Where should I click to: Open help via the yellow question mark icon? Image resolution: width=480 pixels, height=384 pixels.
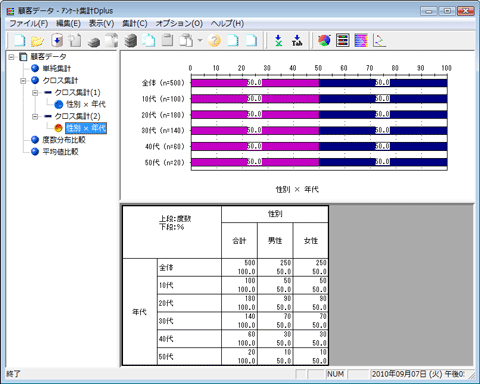[x=214, y=41]
